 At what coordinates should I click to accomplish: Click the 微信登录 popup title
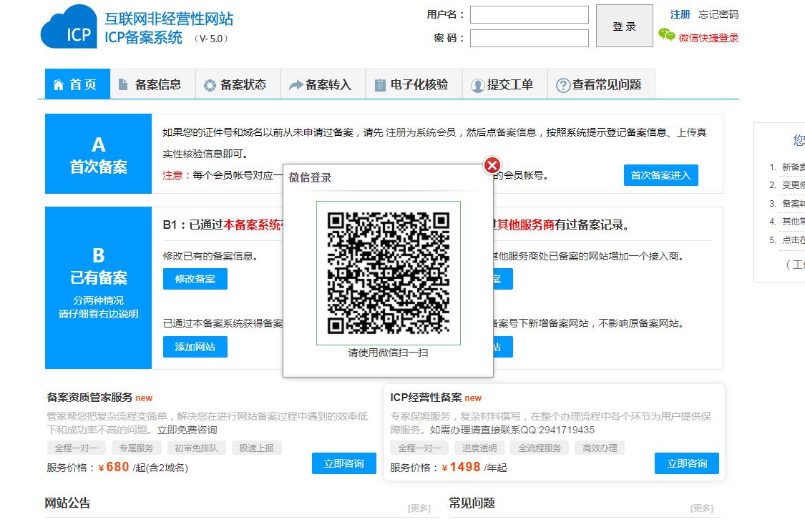click(x=310, y=177)
